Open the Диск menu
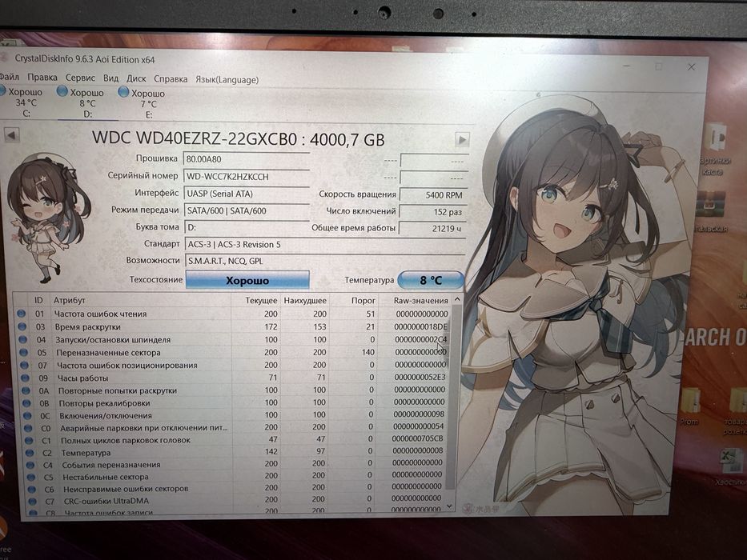Screen dimensions: 747x560 (136, 78)
